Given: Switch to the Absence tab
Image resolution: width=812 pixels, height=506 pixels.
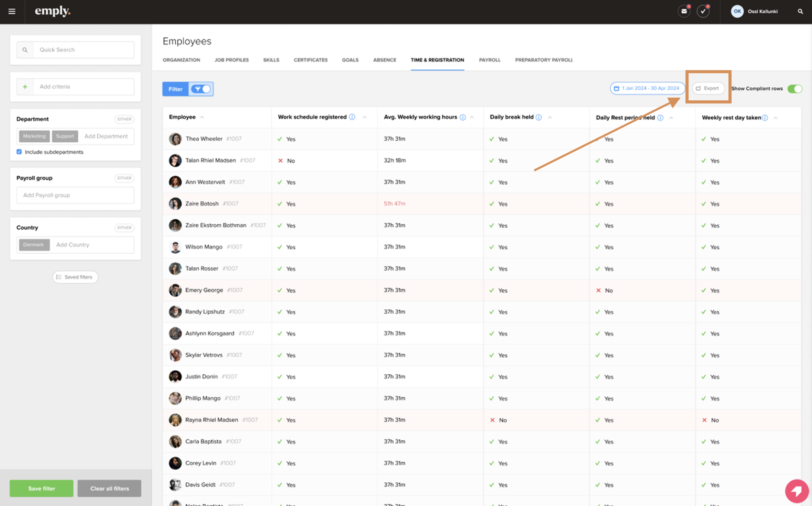Looking at the screenshot, I should [384, 60].
